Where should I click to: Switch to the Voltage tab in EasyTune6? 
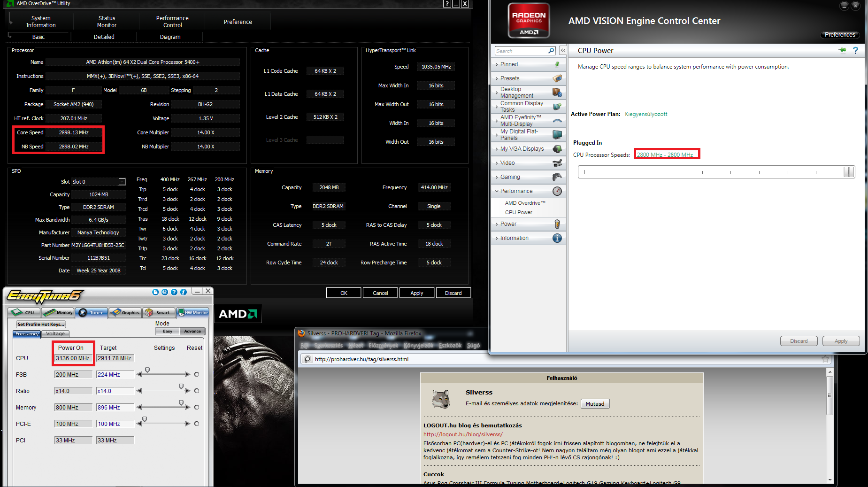(x=55, y=334)
